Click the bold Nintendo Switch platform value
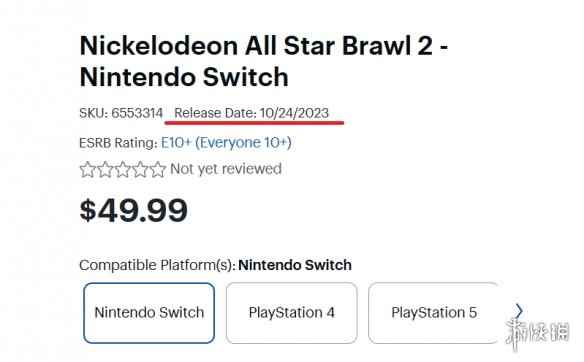This screenshot has height=362, width=584. pos(295,265)
